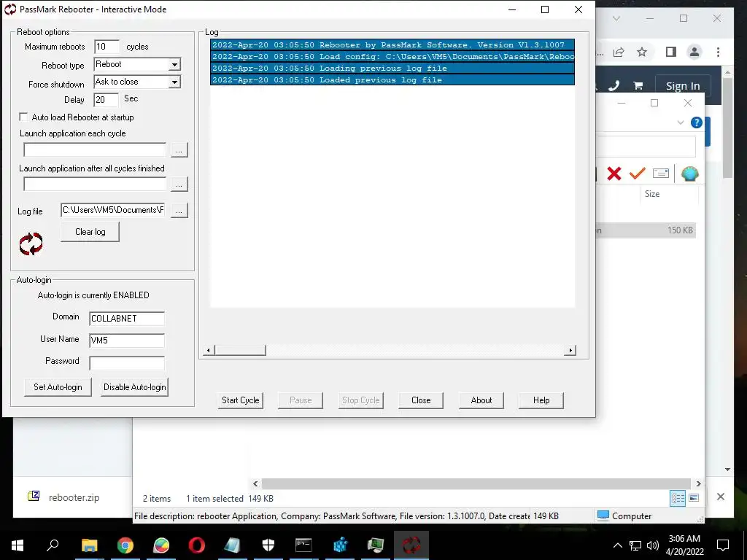This screenshot has height=560, width=747.
Task: Open Windows Security shield in taskbar
Action: pyautogui.click(x=268, y=545)
